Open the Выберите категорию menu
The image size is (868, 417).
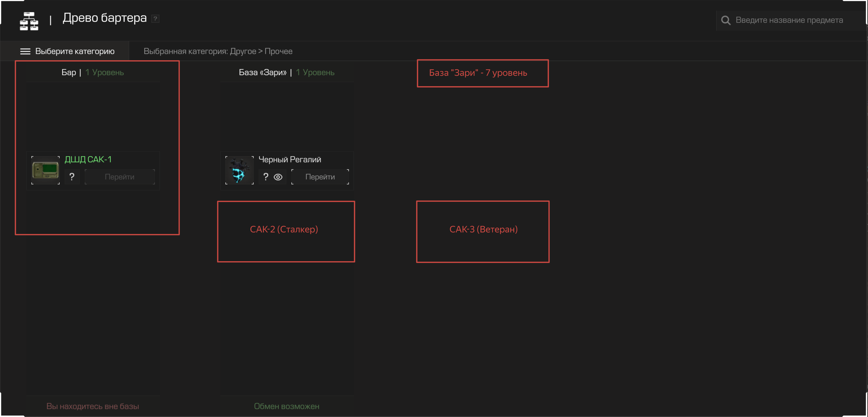(x=75, y=51)
